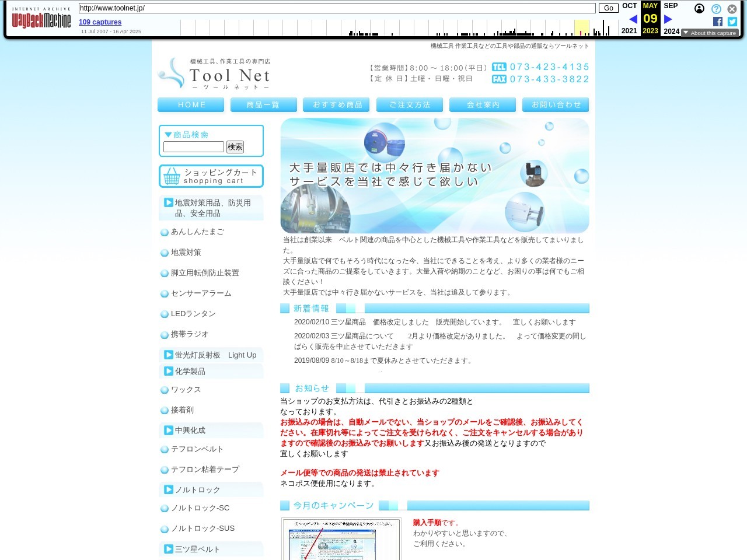The image size is (747, 560).
Task: Close the Wayback toolbar
Action: [x=732, y=9]
